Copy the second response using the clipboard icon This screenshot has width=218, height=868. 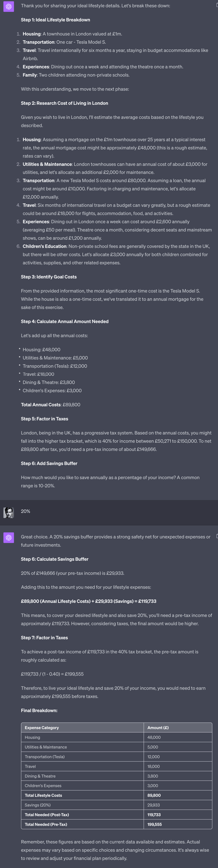coord(217,536)
